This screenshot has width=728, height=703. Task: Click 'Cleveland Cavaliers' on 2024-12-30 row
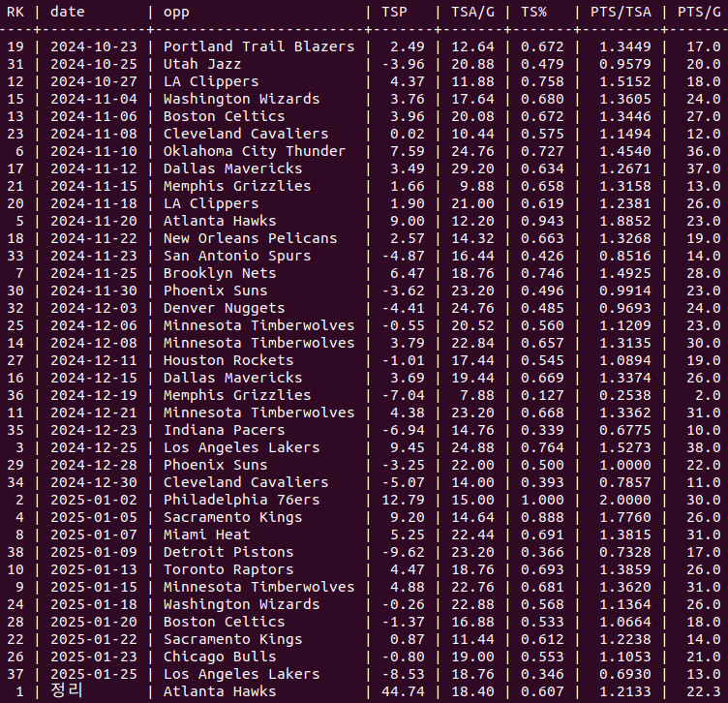coord(246,482)
